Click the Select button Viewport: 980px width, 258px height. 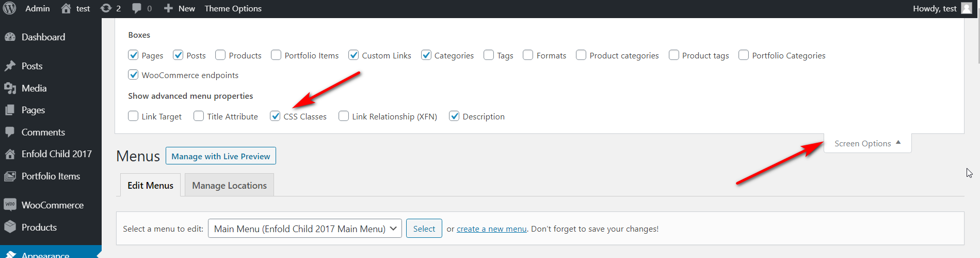point(424,229)
